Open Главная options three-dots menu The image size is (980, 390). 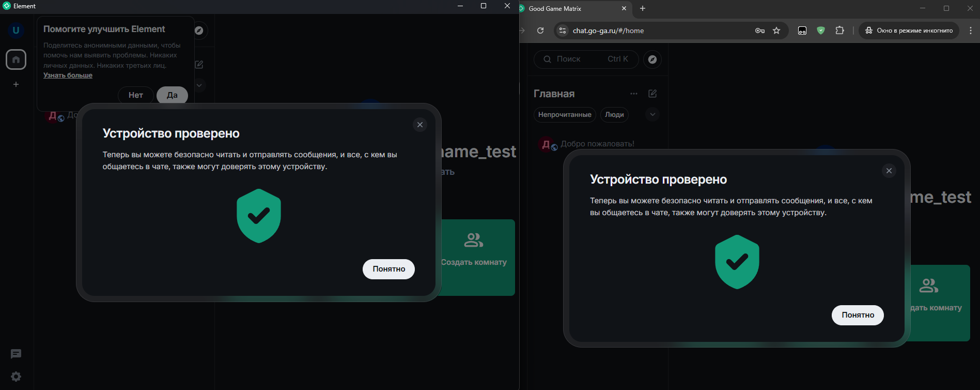[x=634, y=94]
